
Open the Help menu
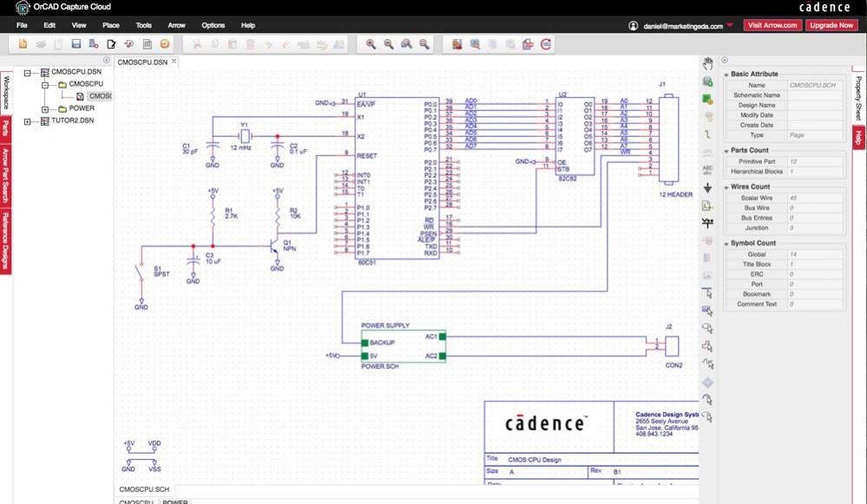click(x=247, y=25)
